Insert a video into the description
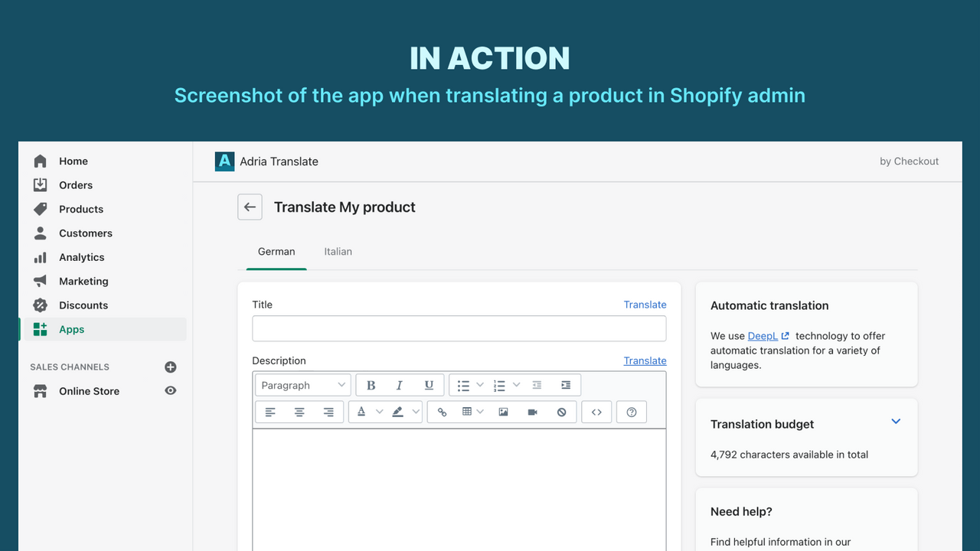The width and height of the screenshot is (980, 551). pos(532,412)
